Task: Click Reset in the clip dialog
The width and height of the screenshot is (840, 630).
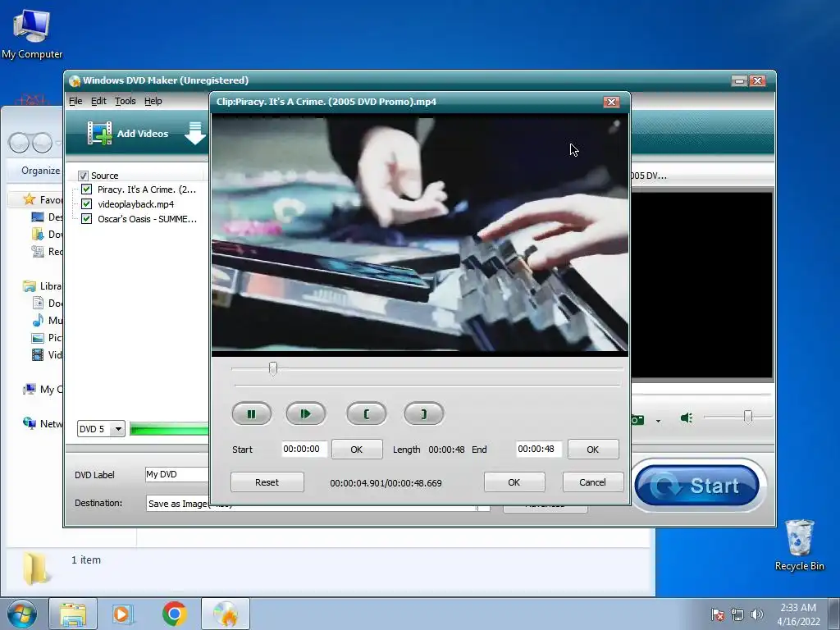Action: [267, 482]
